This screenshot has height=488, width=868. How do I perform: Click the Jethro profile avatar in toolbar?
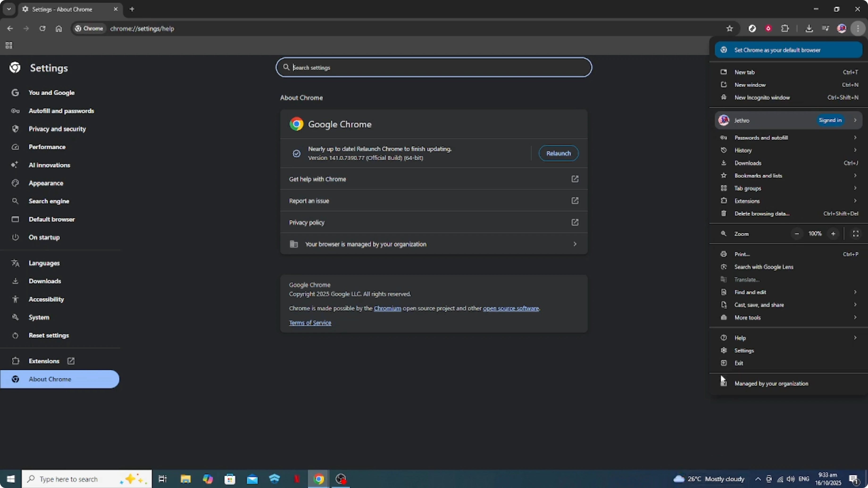pos(842,28)
